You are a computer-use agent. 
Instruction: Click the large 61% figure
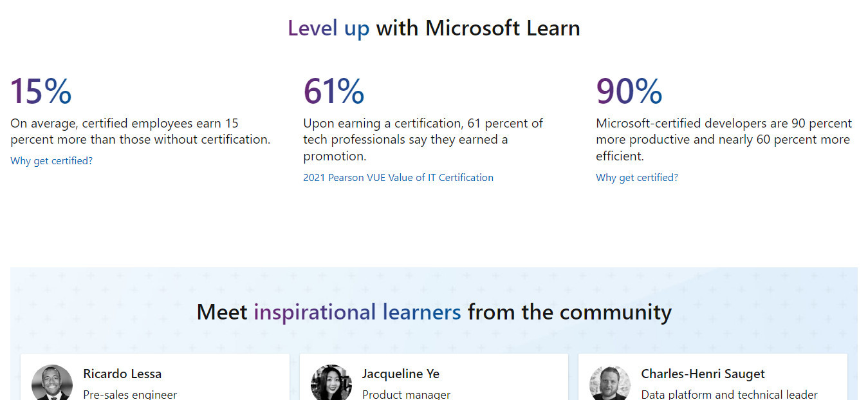click(x=334, y=91)
